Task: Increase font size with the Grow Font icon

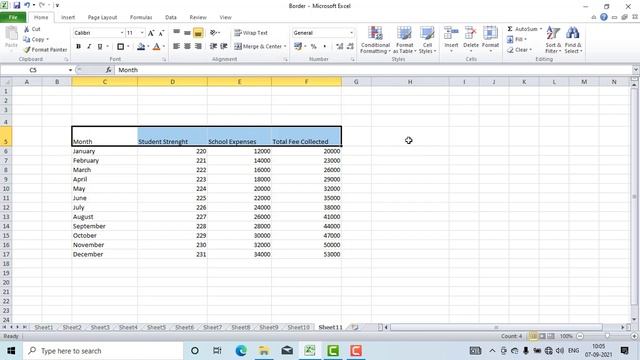Action: coord(151,33)
